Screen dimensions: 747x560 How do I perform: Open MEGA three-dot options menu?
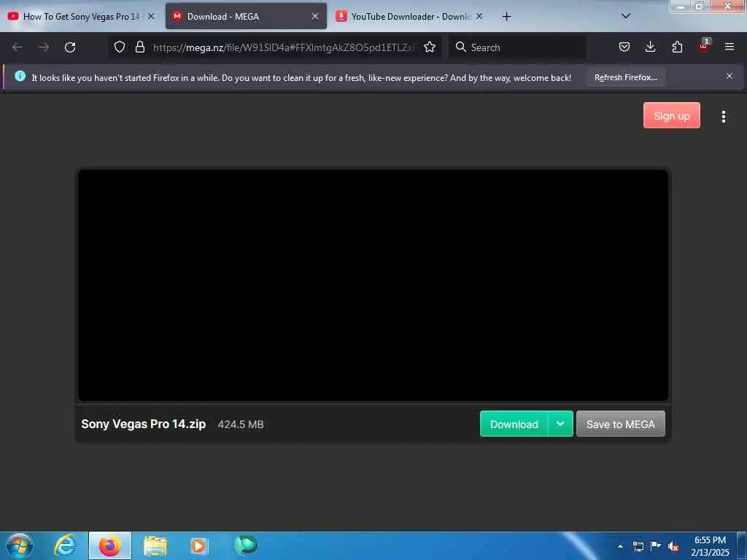click(723, 117)
